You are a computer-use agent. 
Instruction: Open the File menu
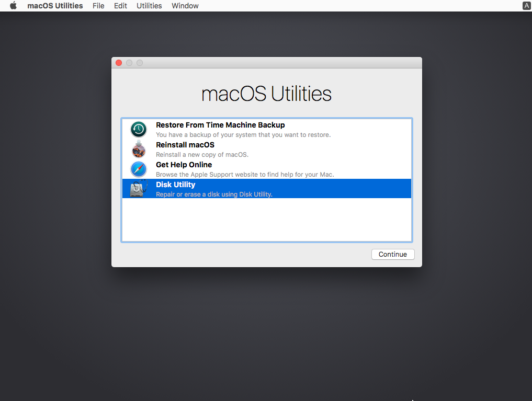point(98,6)
